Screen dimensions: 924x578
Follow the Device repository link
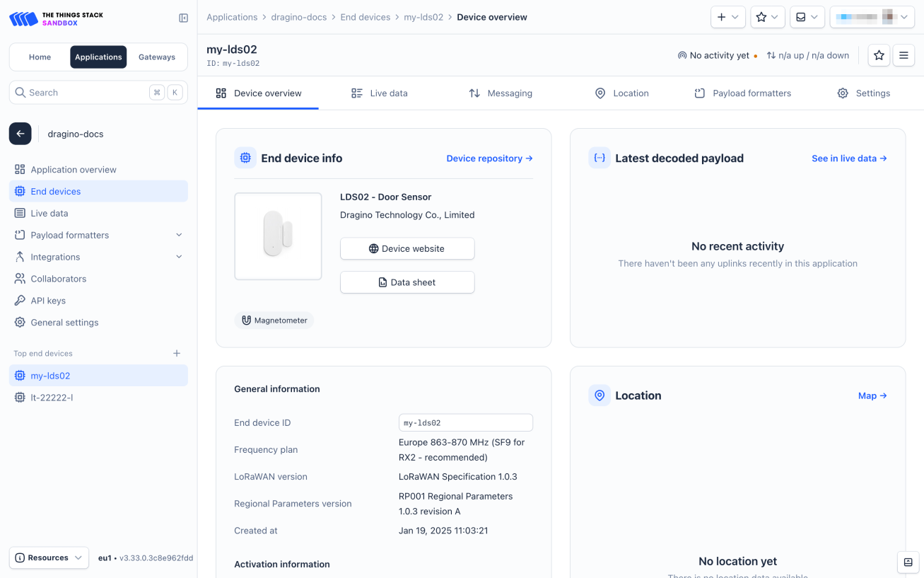[x=489, y=158]
